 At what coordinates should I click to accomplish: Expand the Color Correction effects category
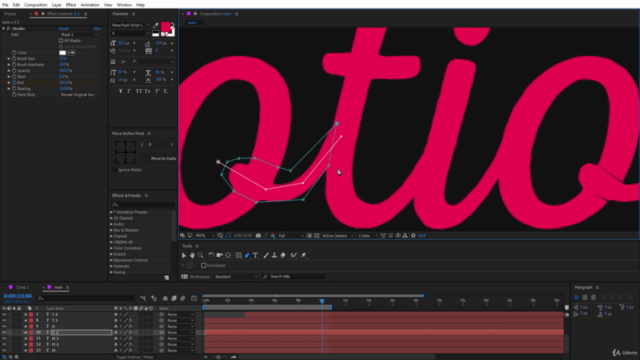coord(111,248)
